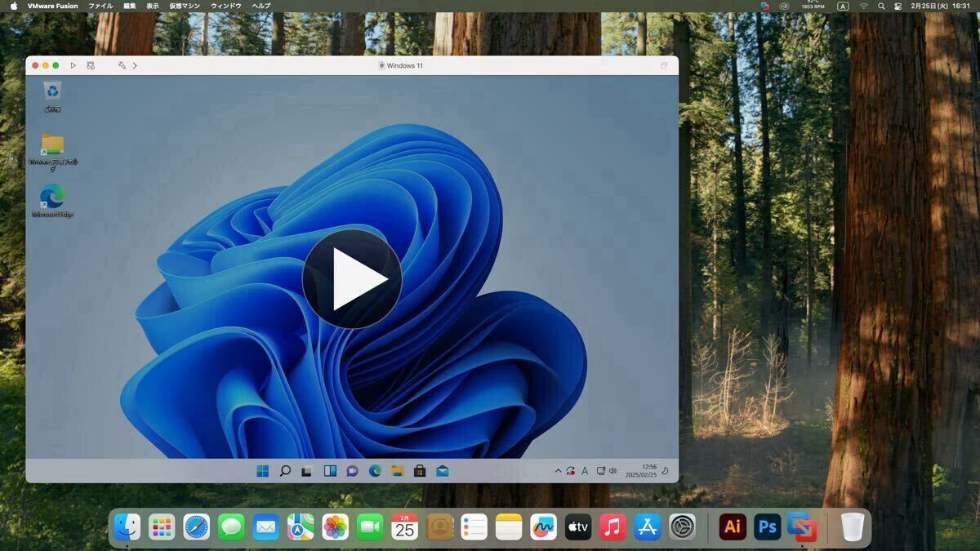Open the snapshot icon in VMware toolbar
Image resolution: width=980 pixels, height=551 pixels.
point(91,65)
